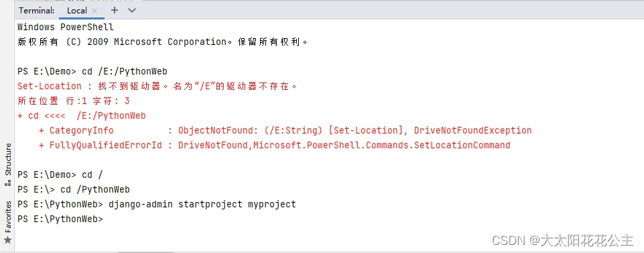Click the cd /PythonWeb command line

point(74,190)
